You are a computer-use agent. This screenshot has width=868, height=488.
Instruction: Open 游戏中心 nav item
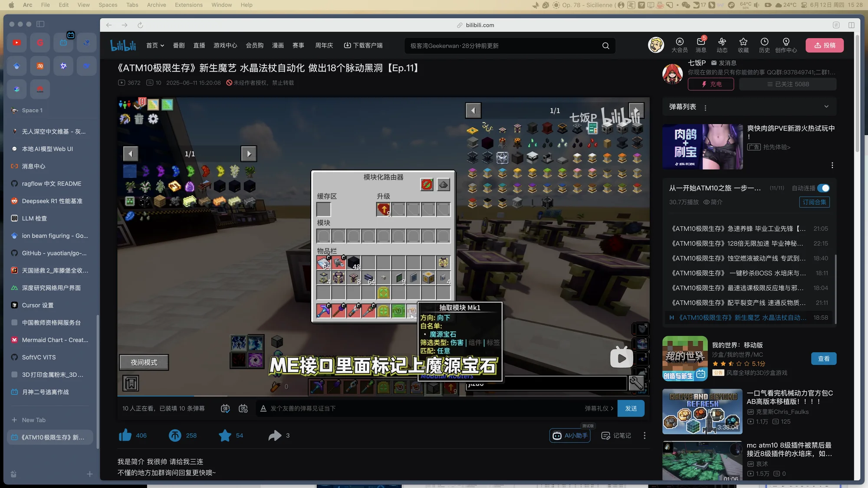(225, 45)
